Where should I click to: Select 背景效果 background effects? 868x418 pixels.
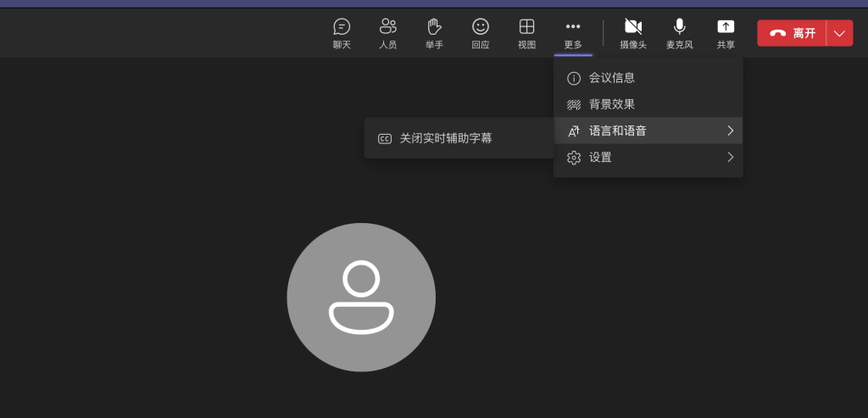tap(648, 104)
